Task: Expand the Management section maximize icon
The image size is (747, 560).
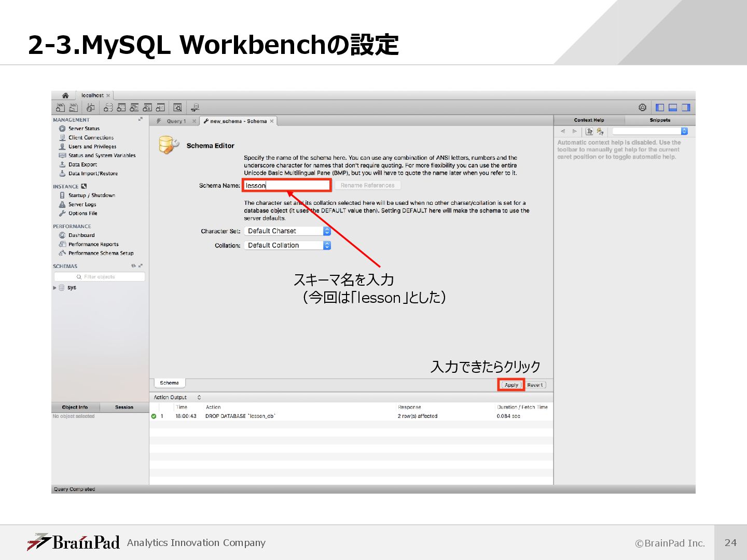Action: (140, 119)
